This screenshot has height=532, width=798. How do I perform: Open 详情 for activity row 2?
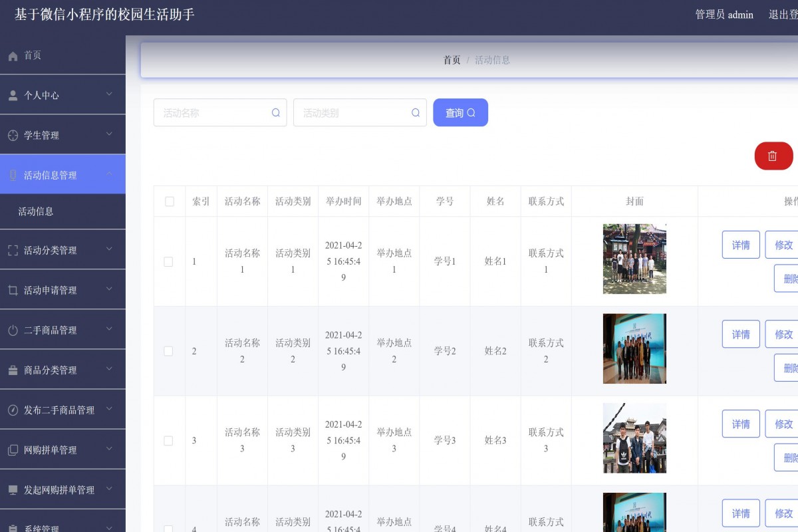[740, 334]
